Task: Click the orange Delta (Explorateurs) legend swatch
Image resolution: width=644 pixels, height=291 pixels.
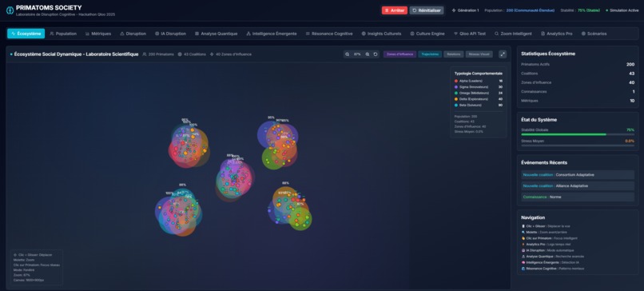Action: 456,99
